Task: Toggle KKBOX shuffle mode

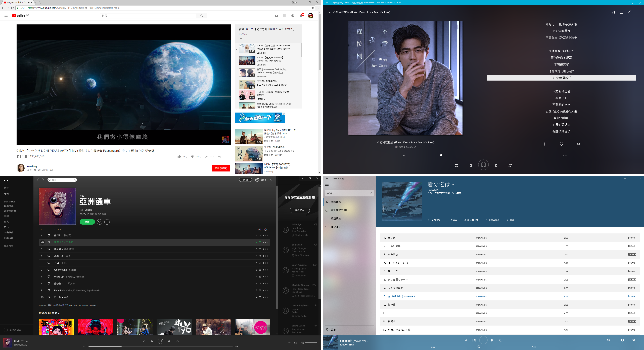Action: (510, 165)
